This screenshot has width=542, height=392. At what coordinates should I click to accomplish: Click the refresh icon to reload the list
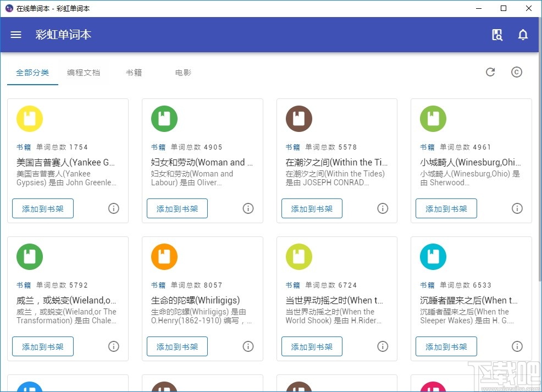pyautogui.click(x=490, y=72)
